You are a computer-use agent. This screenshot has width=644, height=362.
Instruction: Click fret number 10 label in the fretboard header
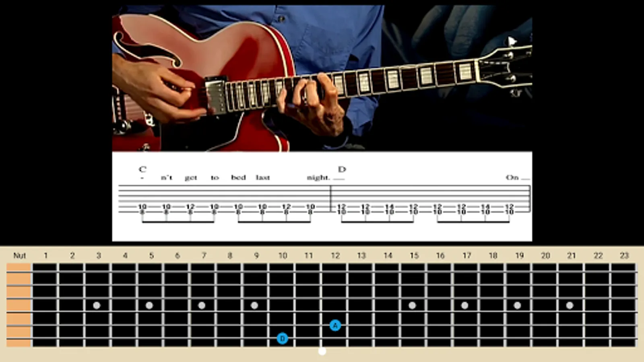[283, 255]
